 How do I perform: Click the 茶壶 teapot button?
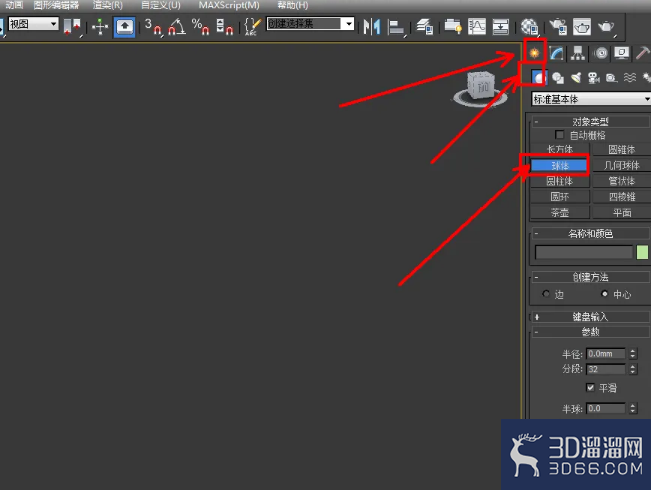coord(560,213)
